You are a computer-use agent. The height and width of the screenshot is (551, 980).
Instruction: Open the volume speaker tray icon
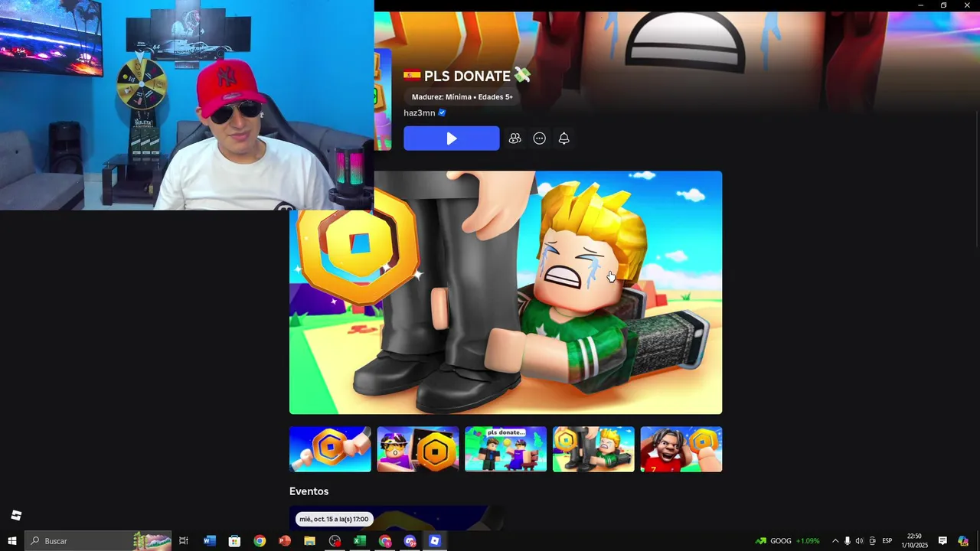[x=859, y=541]
